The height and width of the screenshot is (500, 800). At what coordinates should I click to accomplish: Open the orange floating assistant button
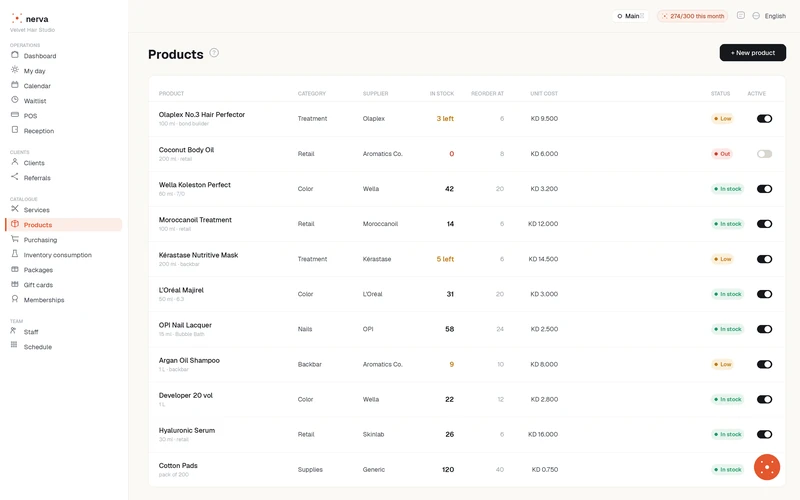click(x=767, y=467)
